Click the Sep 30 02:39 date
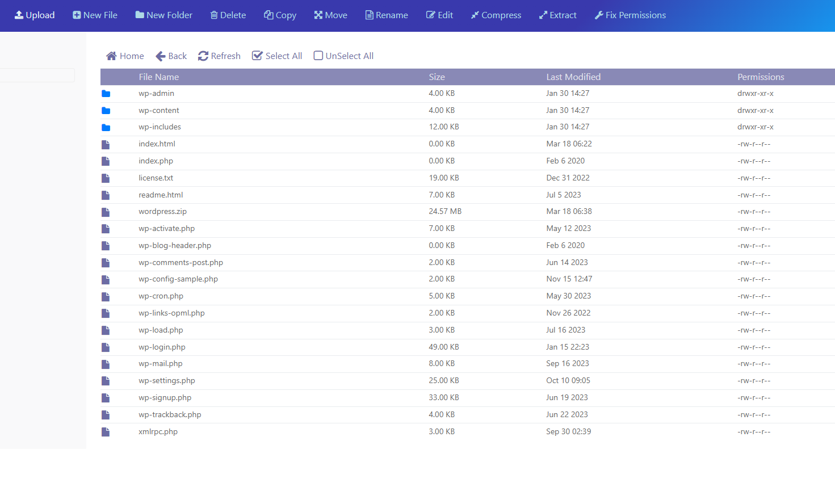835x504 pixels. pyautogui.click(x=568, y=431)
